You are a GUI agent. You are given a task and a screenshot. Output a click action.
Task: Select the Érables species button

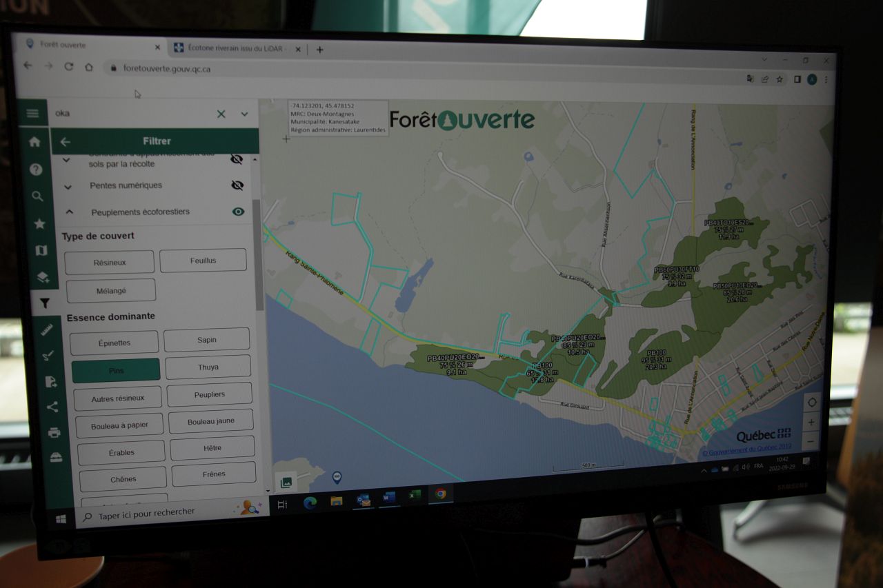[x=121, y=452]
